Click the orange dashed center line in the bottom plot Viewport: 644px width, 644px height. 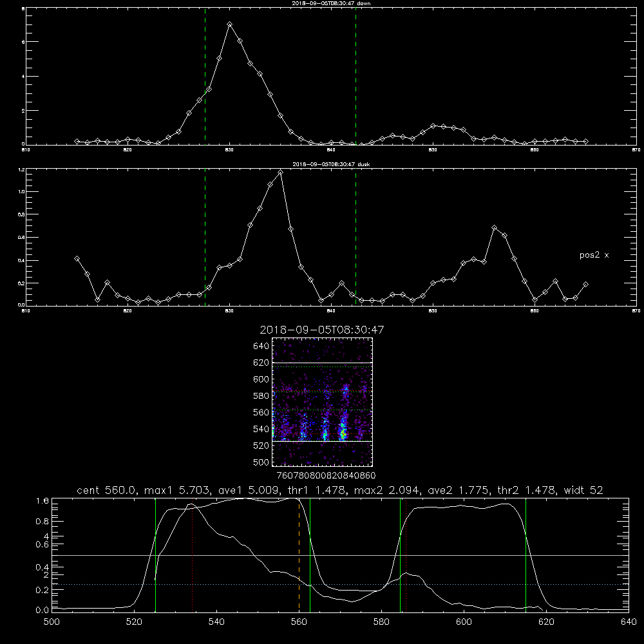pyautogui.click(x=299, y=554)
